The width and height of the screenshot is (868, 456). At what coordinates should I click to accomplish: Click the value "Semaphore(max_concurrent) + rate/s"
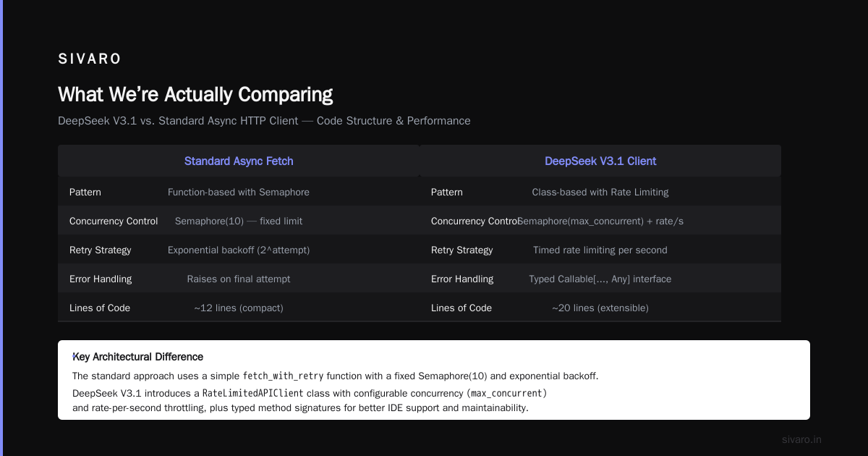pyautogui.click(x=600, y=221)
